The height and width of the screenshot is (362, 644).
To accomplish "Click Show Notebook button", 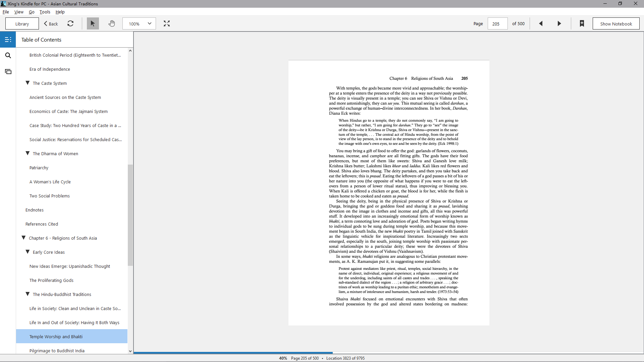I will pyautogui.click(x=616, y=23).
